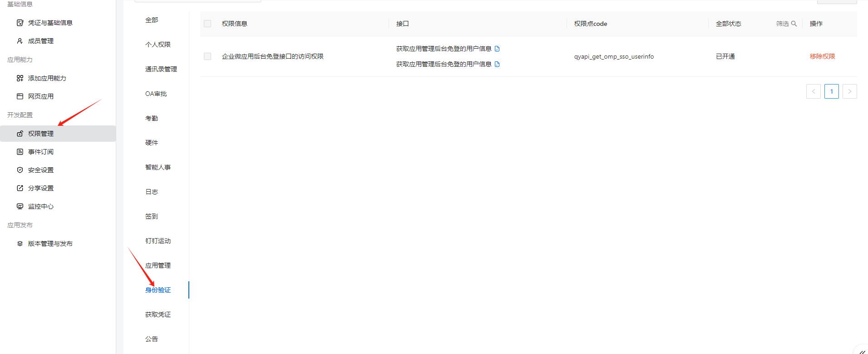Screen dimensions: 868x354
Task: Click the 监控中心 monitor icon
Action: [x=20, y=206]
